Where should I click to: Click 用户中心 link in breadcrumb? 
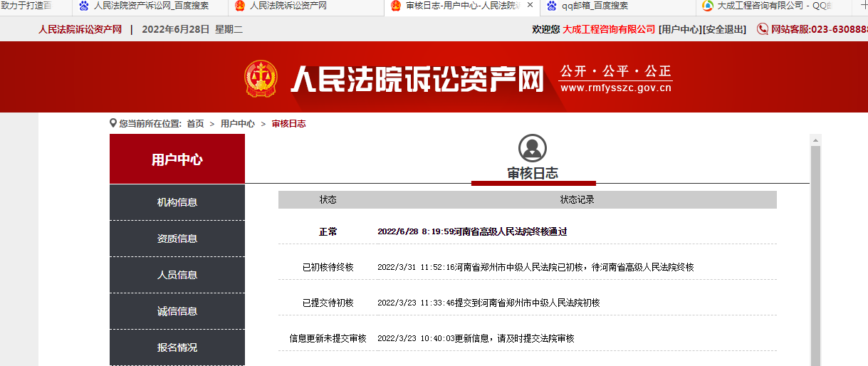coord(237,124)
